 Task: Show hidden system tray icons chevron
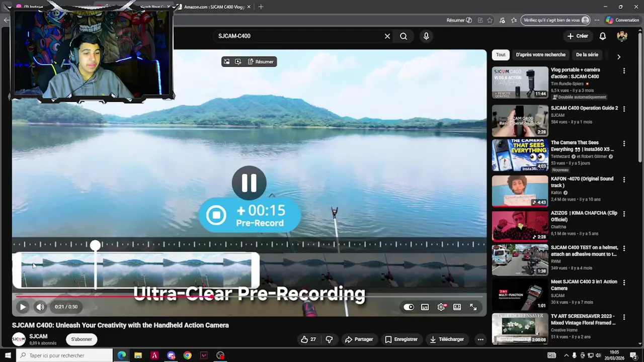(566, 355)
